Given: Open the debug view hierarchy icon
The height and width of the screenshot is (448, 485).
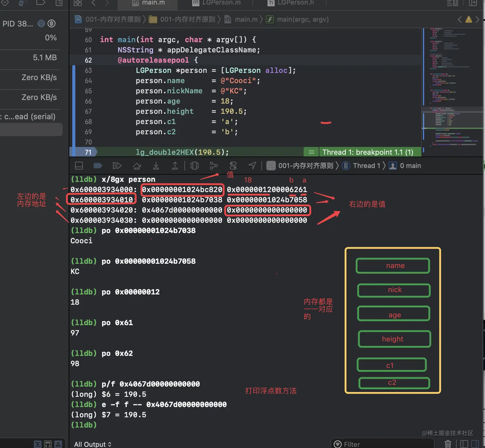Looking at the screenshot, I should pos(194,165).
